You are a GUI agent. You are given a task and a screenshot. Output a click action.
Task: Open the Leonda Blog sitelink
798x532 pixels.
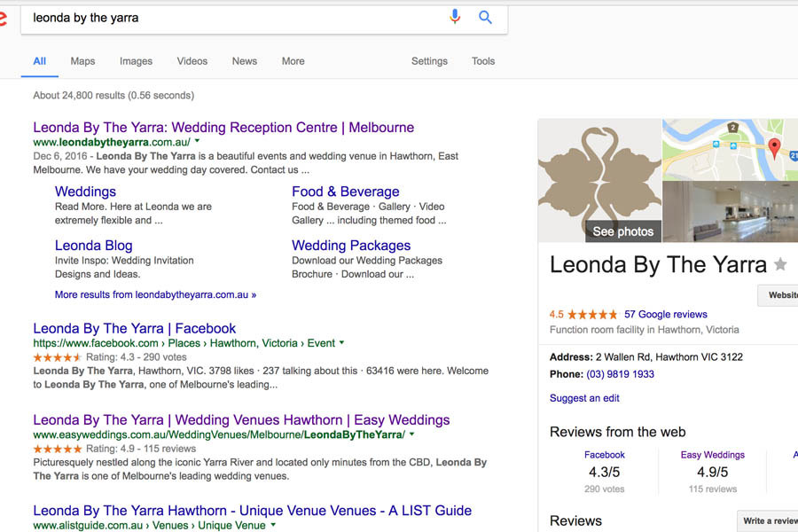tap(94, 246)
